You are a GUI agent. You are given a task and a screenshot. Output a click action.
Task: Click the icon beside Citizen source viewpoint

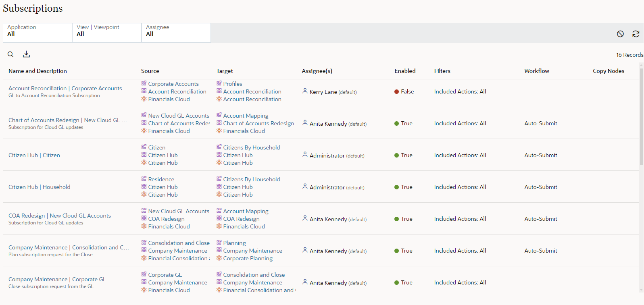tap(144, 147)
